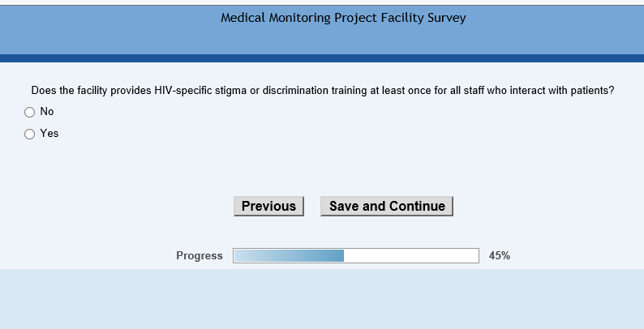Click the "No" answer label text
Image resolution: width=644 pixels, height=329 pixels.
(x=47, y=112)
